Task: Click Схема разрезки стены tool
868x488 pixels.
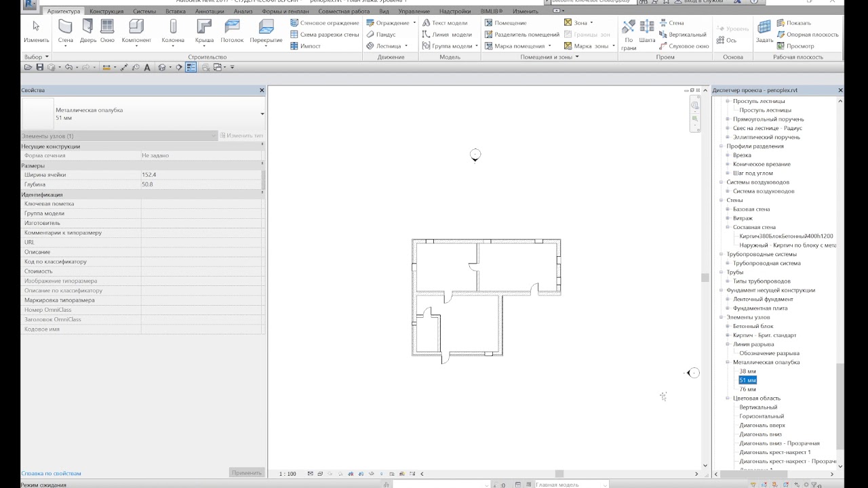Action: pos(325,35)
